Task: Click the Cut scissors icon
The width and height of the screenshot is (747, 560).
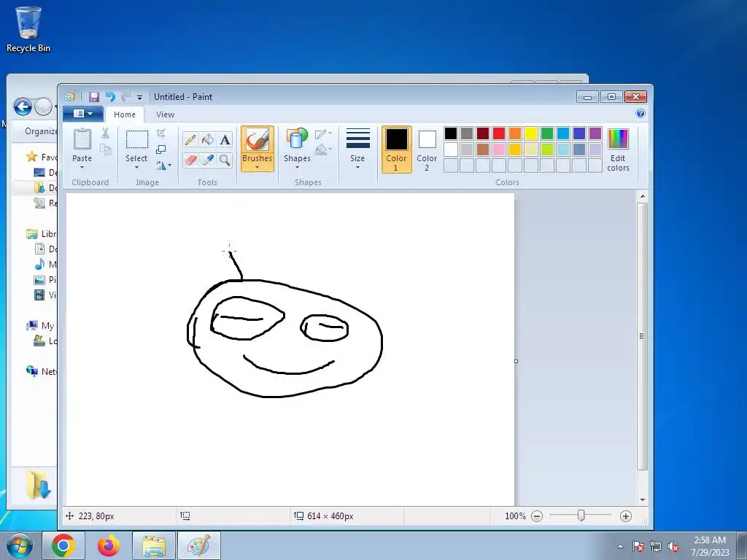Action: pyautogui.click(x=105, y=133)
